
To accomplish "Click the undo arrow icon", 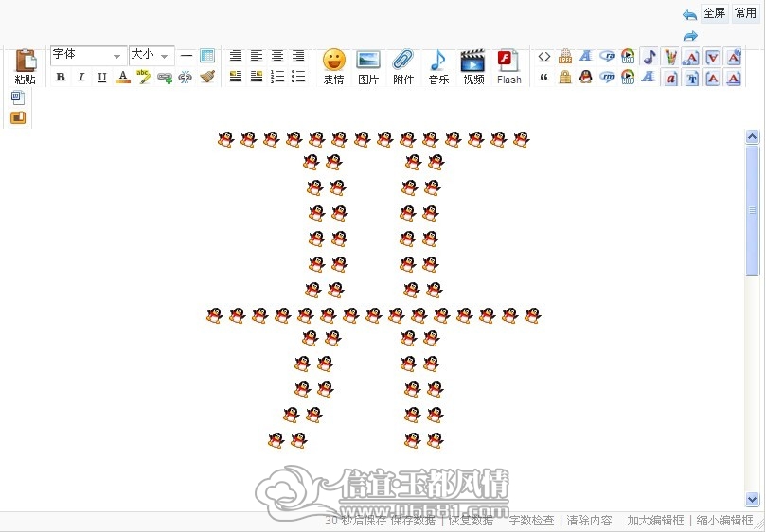I will [690, 15].
